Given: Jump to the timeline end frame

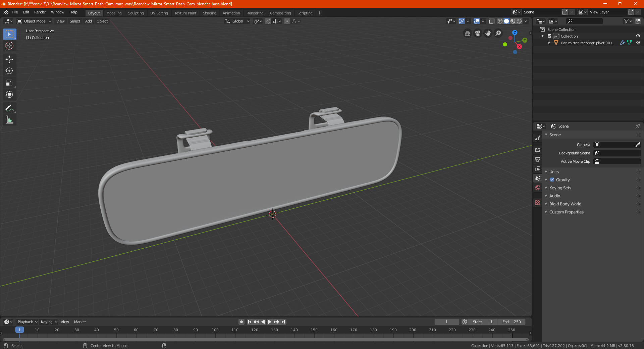Looking at the screenshot, I should click(x=283, y=322).
